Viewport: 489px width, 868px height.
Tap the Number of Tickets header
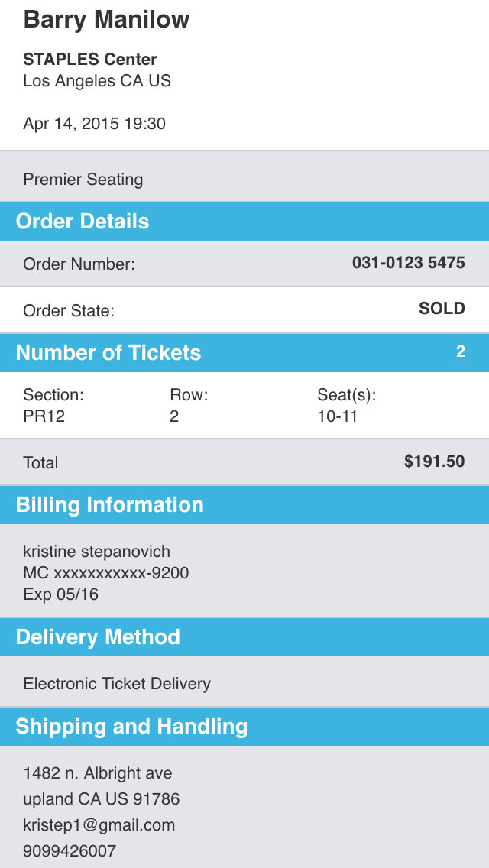(x=108, y=353)
